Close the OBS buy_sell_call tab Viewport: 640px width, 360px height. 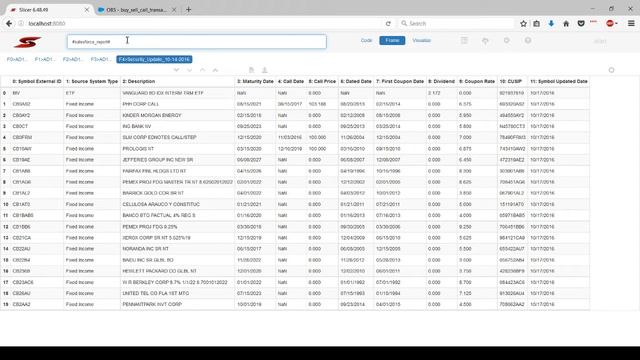point(174,9)
